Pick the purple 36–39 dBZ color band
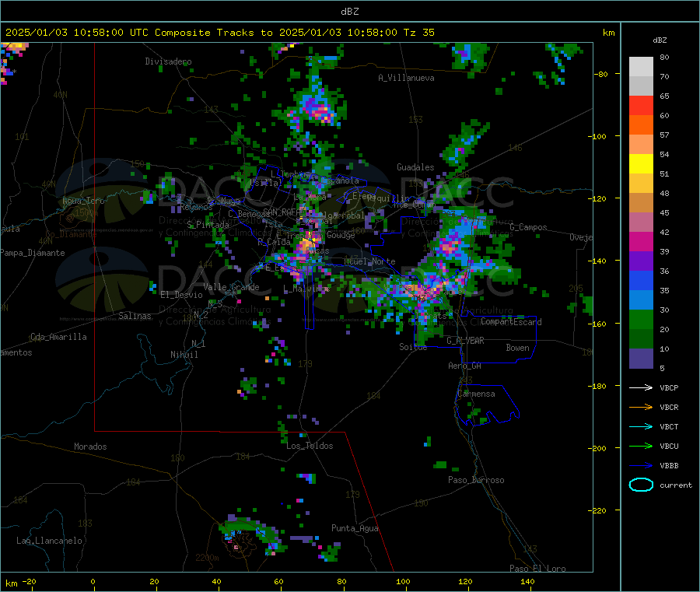This screenshot has width=700, height=592. 641,261
